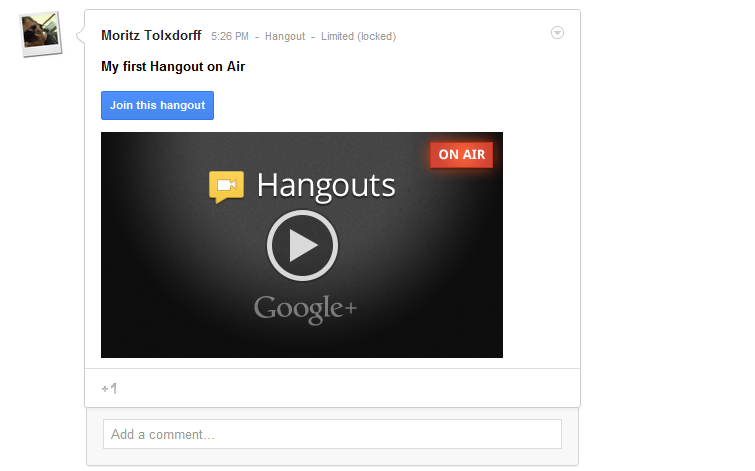The height and width of the screenshot is (471, 755).
Task: Open the 5:26 PM timestamp link
Action: coord(230,37)
